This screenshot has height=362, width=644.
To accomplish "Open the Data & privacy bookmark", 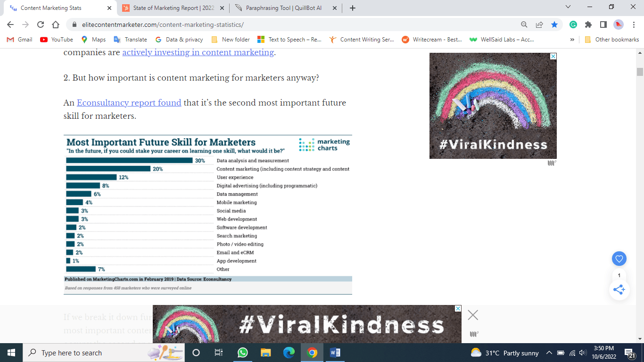I will (179, 40).
